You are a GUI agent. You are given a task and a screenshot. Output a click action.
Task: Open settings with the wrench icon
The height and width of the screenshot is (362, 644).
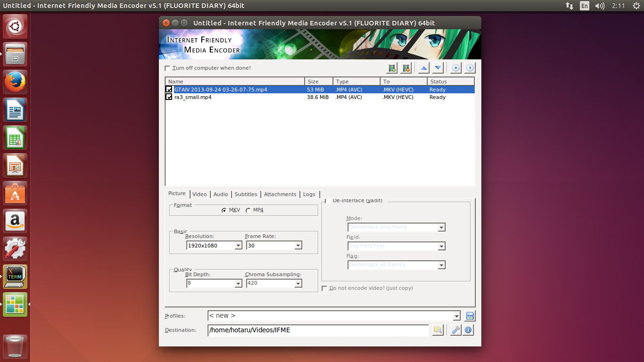[455, 330]
